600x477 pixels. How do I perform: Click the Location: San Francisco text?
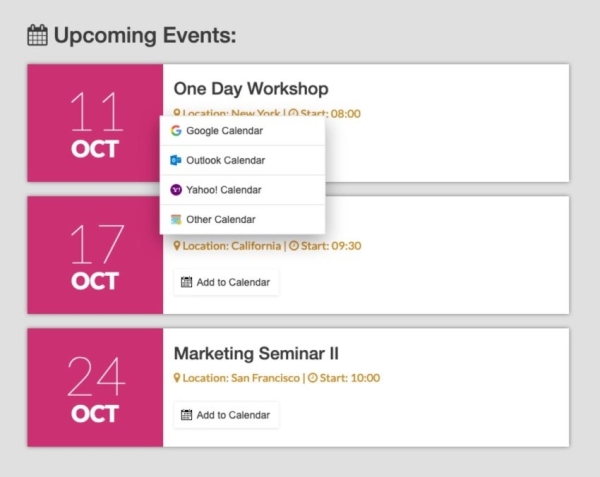click(241, 378)
